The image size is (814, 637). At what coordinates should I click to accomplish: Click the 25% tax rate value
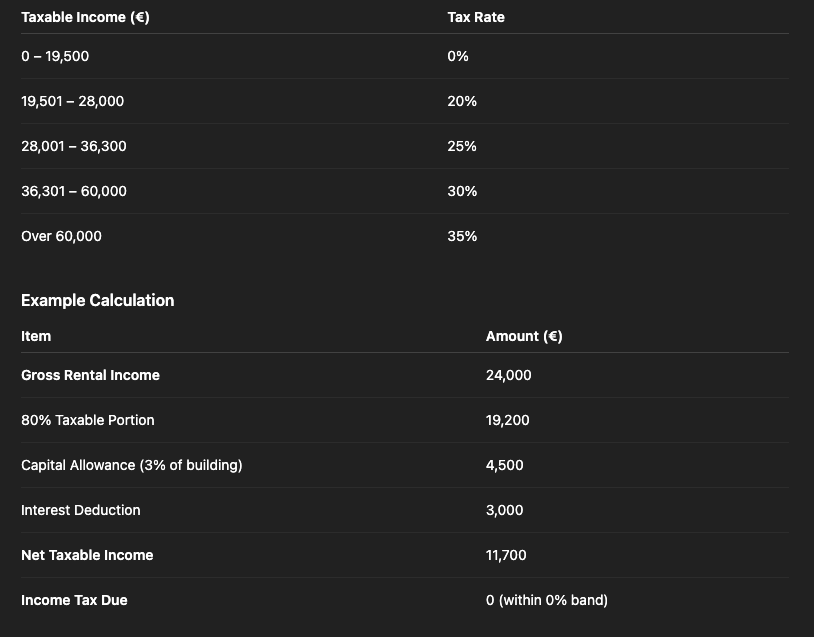(x=462, y=146)
